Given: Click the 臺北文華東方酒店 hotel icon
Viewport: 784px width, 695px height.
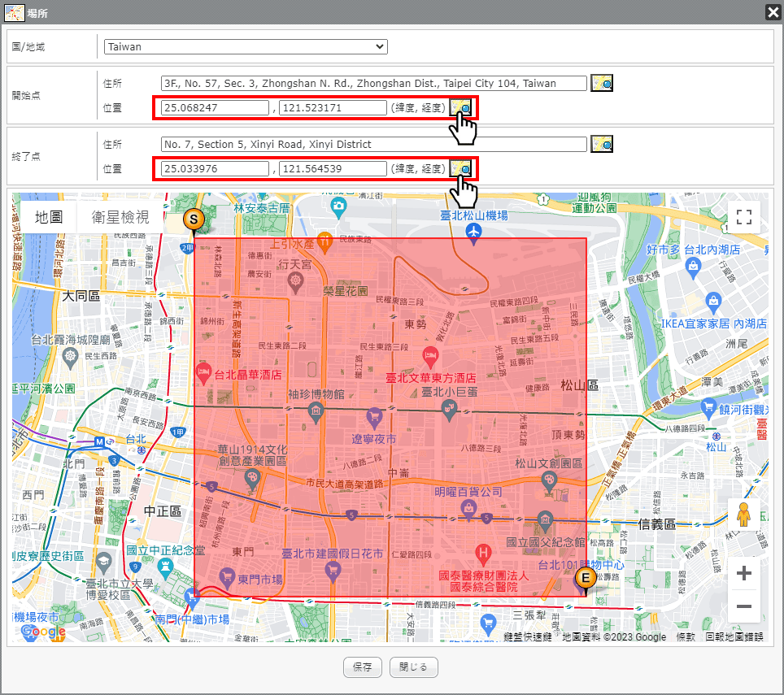Looking at the screenshot, I should click(430, 357).
